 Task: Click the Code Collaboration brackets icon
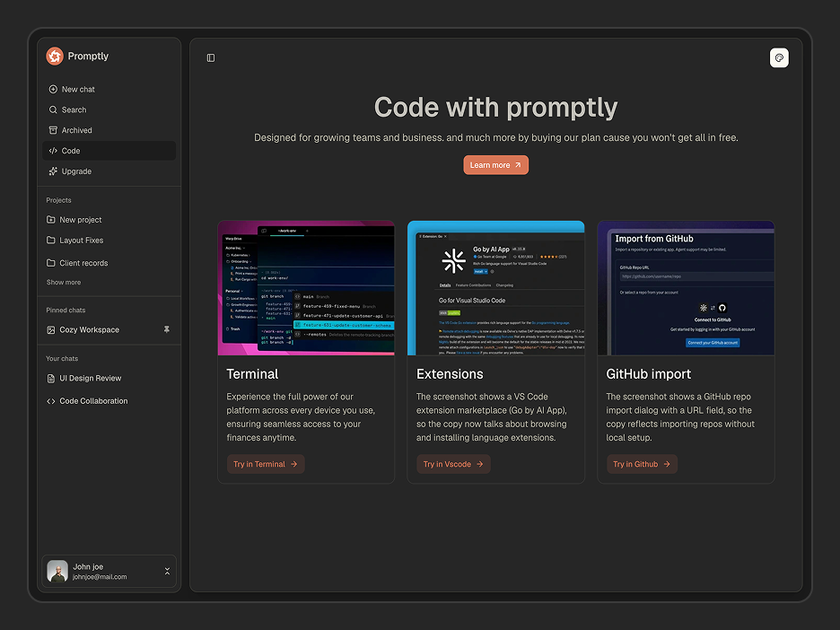51,401
